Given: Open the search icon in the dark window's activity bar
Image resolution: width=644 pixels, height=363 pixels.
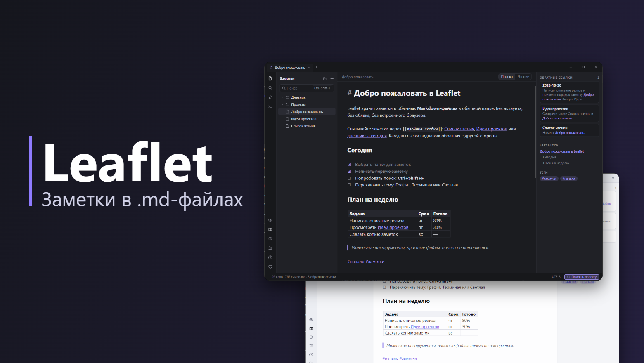Looking at the screenshot, I should pos(270,88).
